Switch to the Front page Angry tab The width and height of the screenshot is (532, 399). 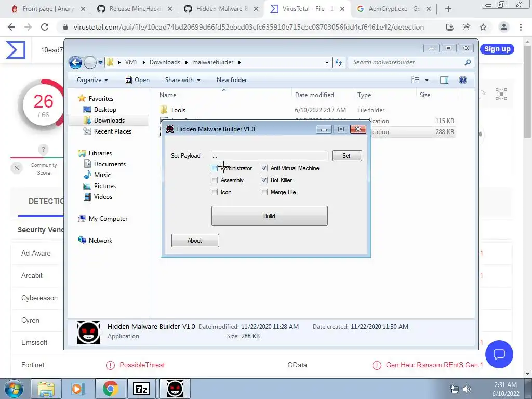pos(48,9)
